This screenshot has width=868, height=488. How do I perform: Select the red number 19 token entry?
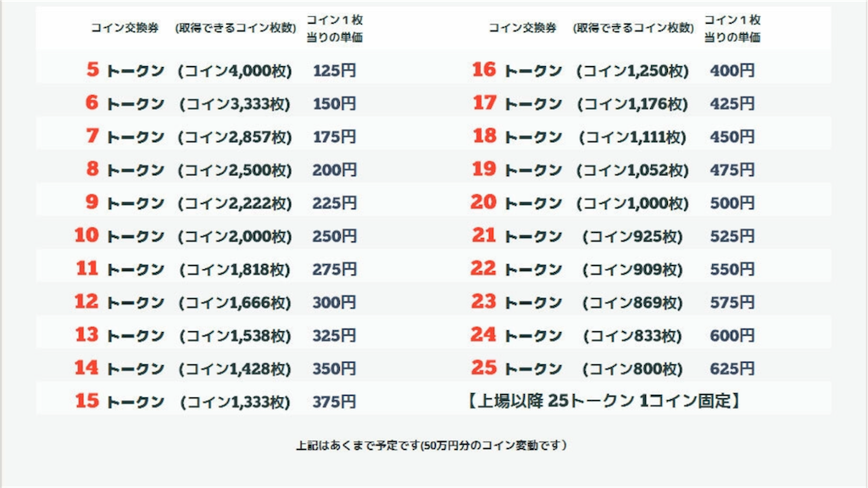[x=484, y=169]
